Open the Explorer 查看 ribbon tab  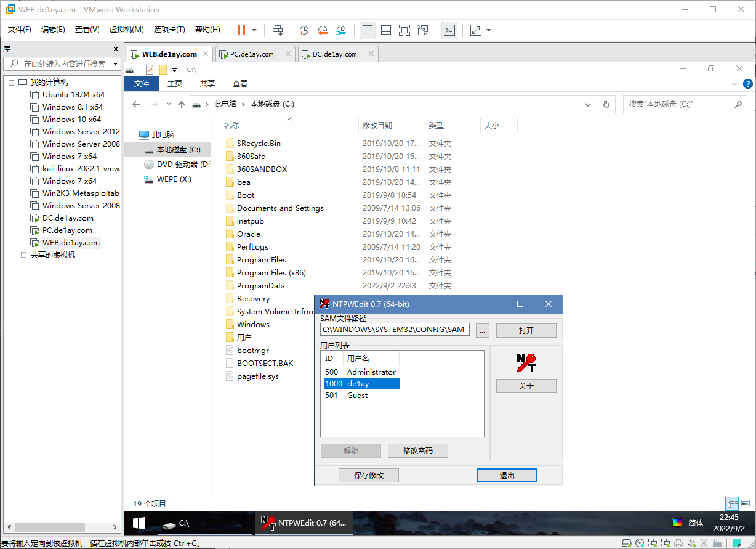tap(240, 84)
